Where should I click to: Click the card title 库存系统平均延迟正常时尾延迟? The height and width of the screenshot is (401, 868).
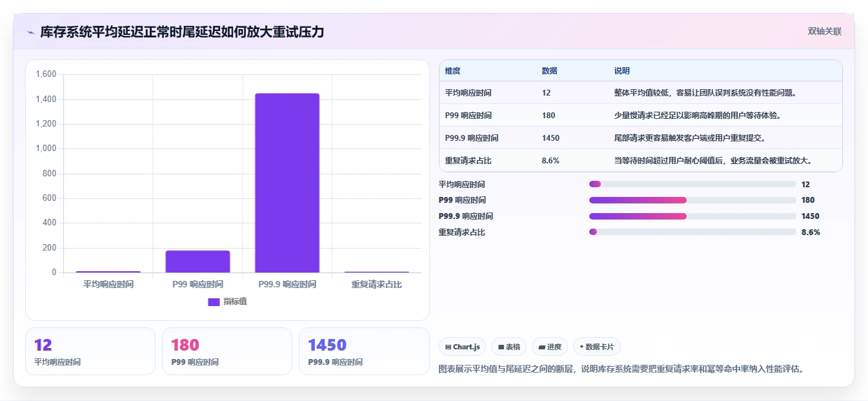point(182,32)
